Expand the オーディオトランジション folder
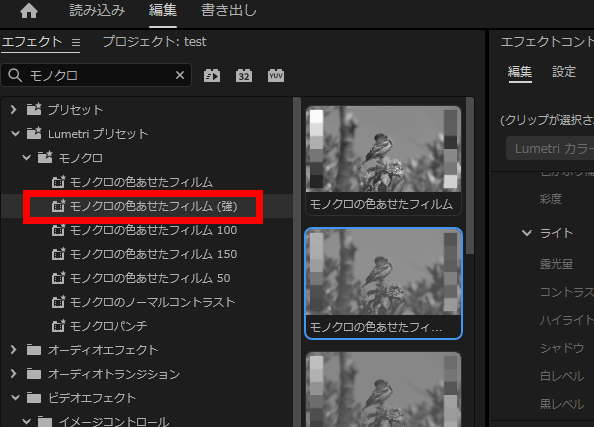 coord(14,374)
